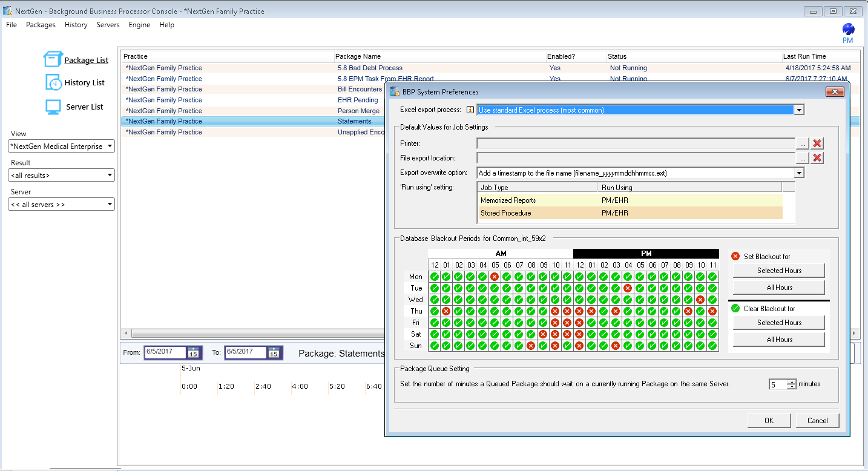868x471 pixels.
Task: Toggle the Thursday 01 AM blackout cell
Action: coord(446,311)
